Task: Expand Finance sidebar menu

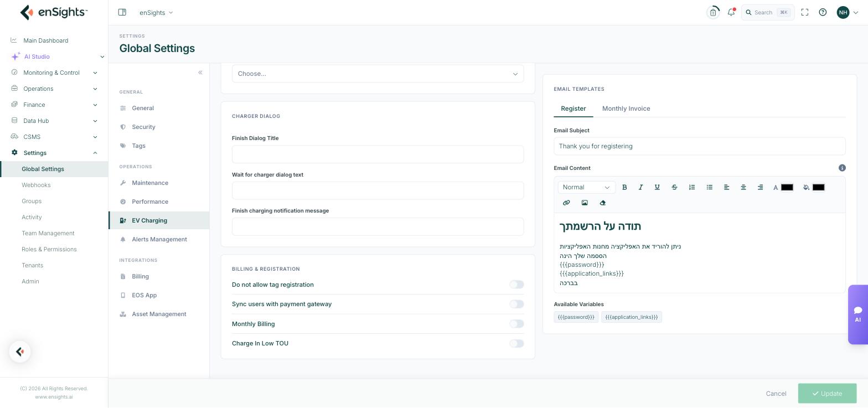Action: (54, 105)
